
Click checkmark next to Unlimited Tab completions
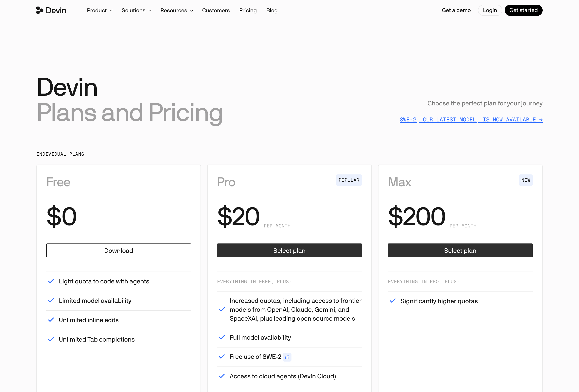click(x=51, y=339)
